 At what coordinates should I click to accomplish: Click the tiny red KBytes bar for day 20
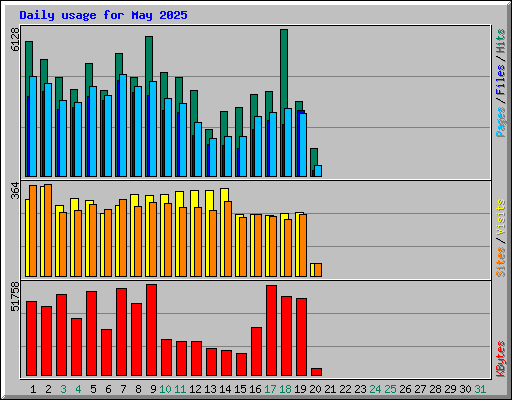pyautogui.click(x=316, y=372)
